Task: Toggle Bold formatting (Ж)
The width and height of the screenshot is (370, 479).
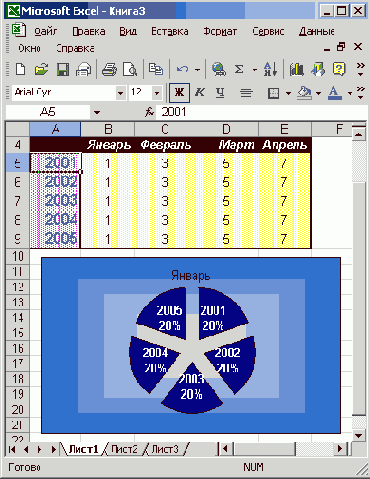Action: click(179, 92)
